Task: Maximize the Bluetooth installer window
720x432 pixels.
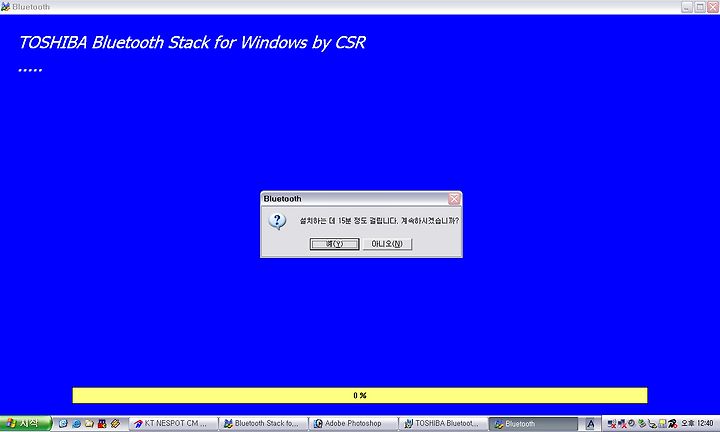Action: tap(700, 7)
